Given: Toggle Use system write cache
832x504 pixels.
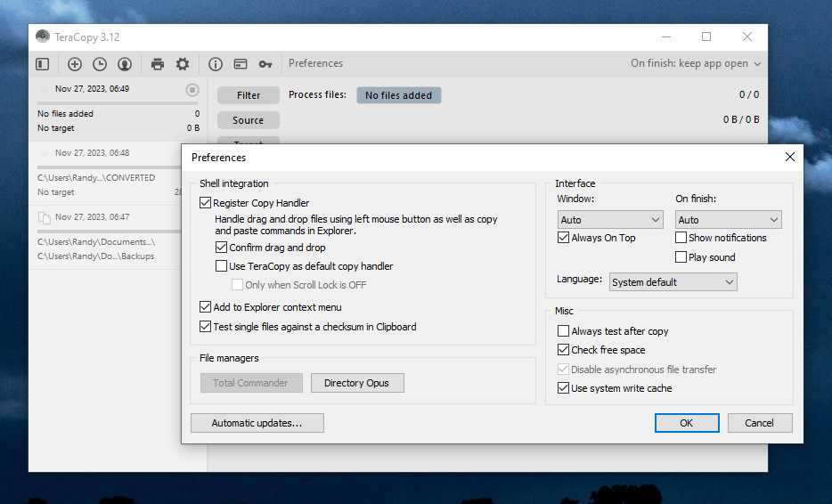Looking at the screenshot, I should (x=564, y=388).
